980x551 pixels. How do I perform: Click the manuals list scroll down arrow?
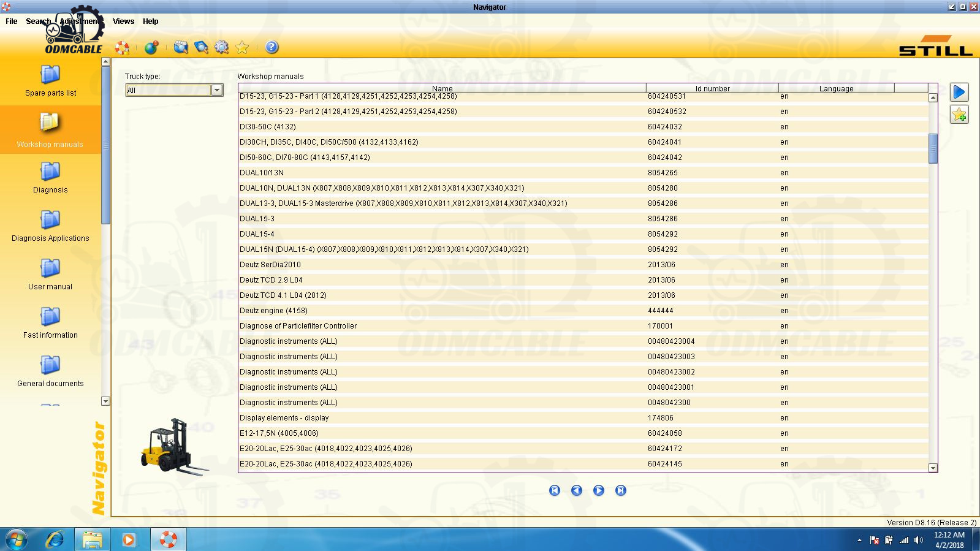933,468
